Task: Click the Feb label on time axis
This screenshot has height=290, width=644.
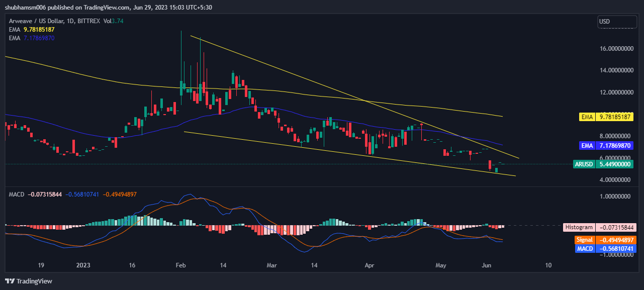Action: [181, 265]
